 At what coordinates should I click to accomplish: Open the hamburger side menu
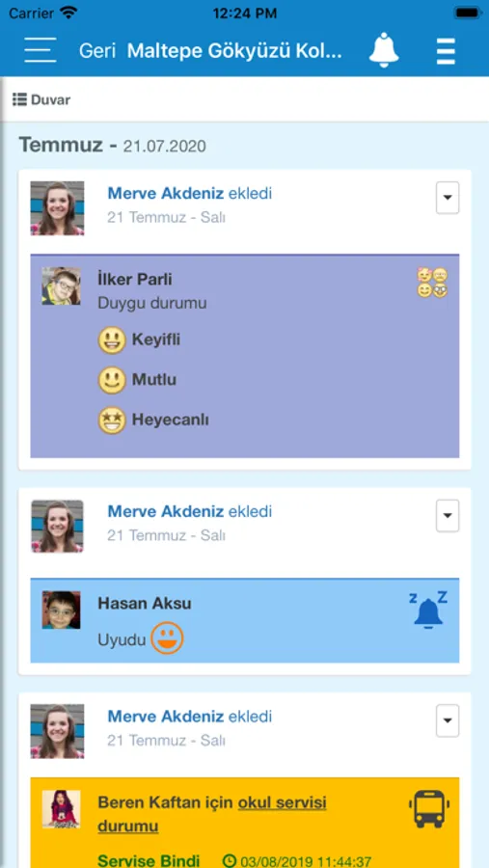point(40,50)
